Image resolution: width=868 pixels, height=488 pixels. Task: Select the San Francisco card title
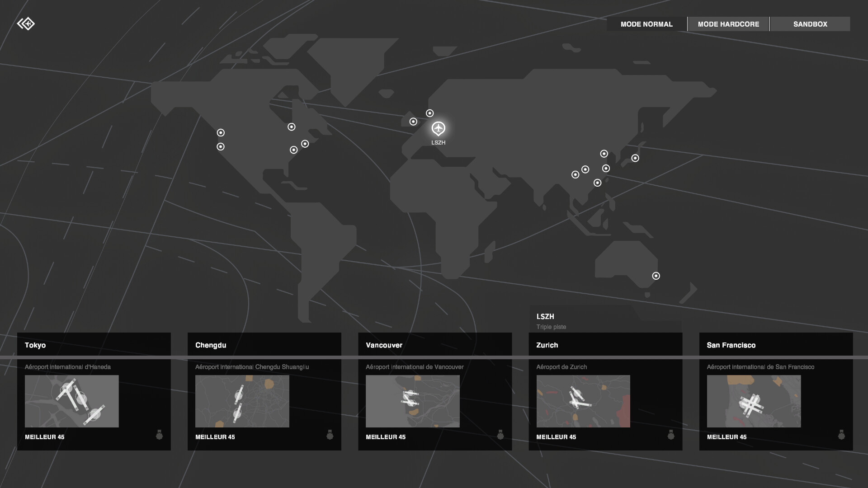(x=731, y=345)
